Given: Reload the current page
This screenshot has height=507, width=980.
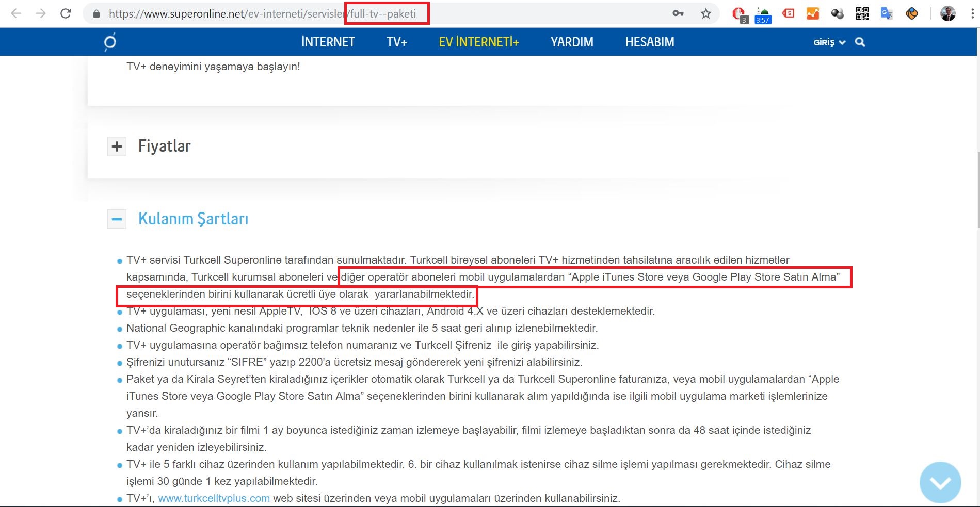Looking at the screenshot, I should [66, 13].
